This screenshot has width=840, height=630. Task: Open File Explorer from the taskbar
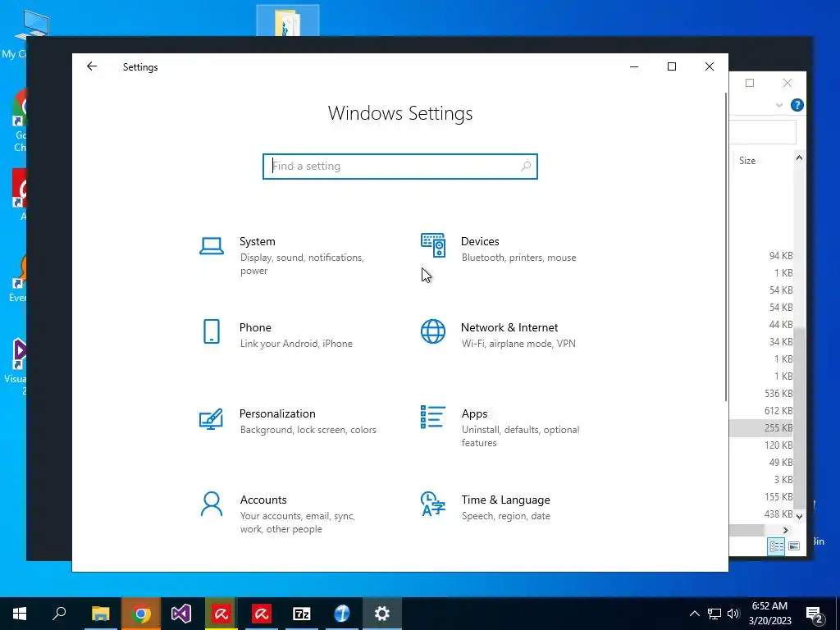click(x=100, y=614)
